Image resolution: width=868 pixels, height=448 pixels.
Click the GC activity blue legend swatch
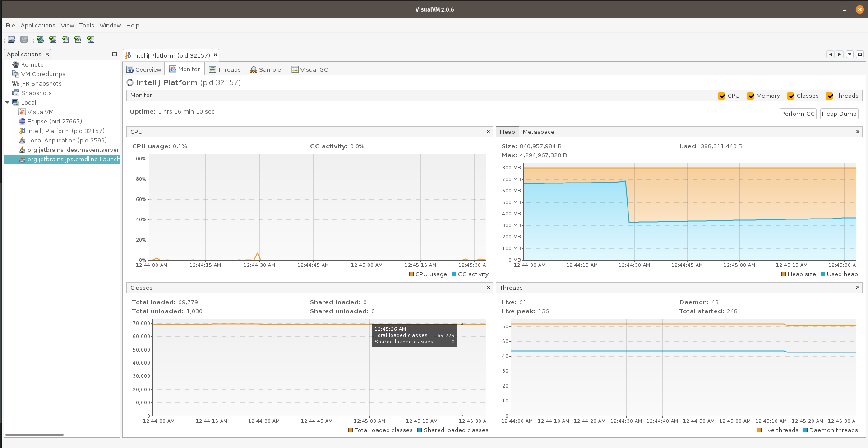tap(454, 274)
